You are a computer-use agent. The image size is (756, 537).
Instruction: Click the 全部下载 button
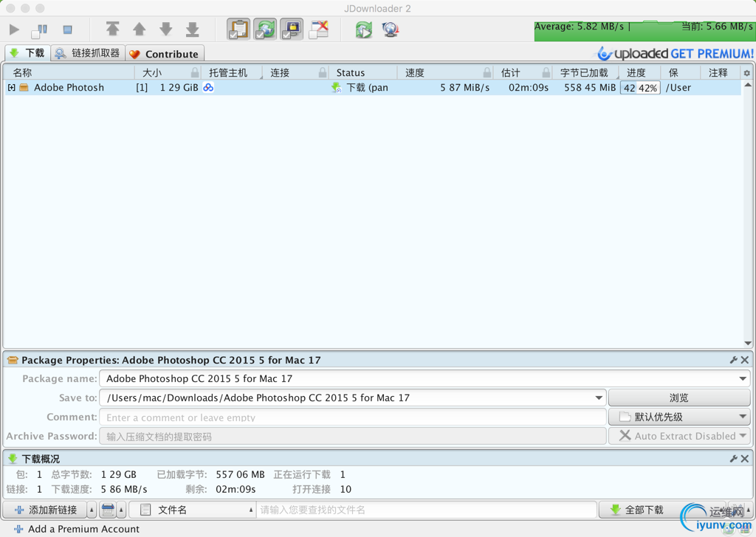644,510
